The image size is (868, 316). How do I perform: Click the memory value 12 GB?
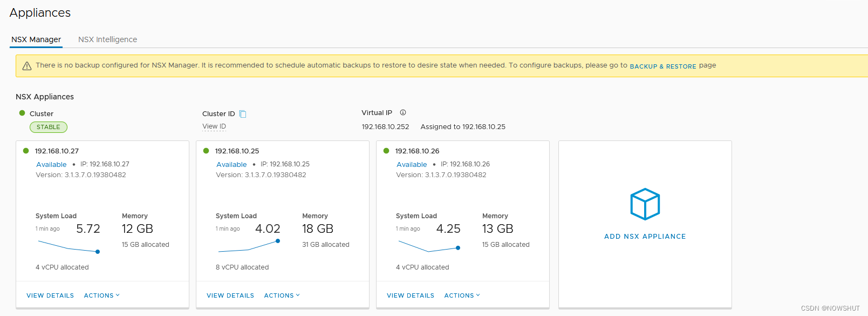point(138,229)
